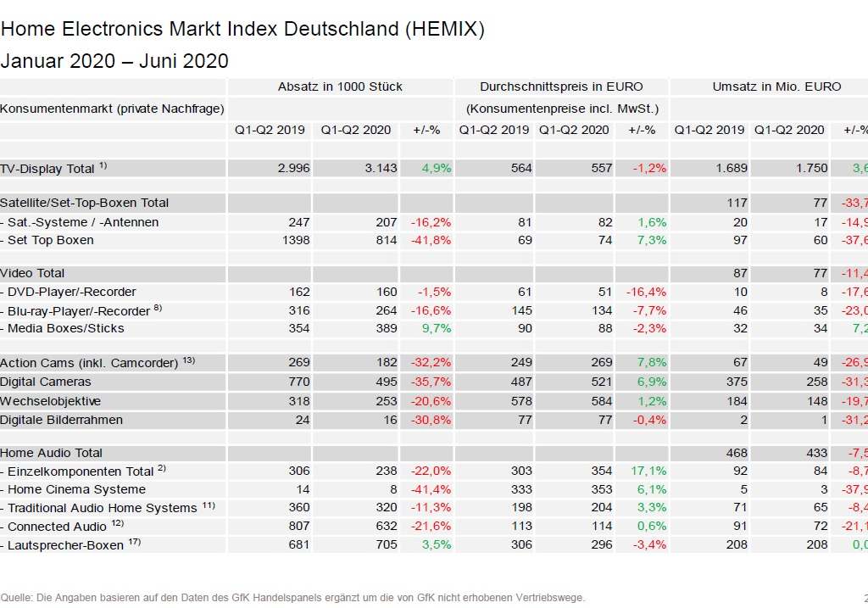Image resolution: width=868 pixels, height=608 pixels.
Task: Select the TV-Display sales value 3.143
Action: click(381, 168)
